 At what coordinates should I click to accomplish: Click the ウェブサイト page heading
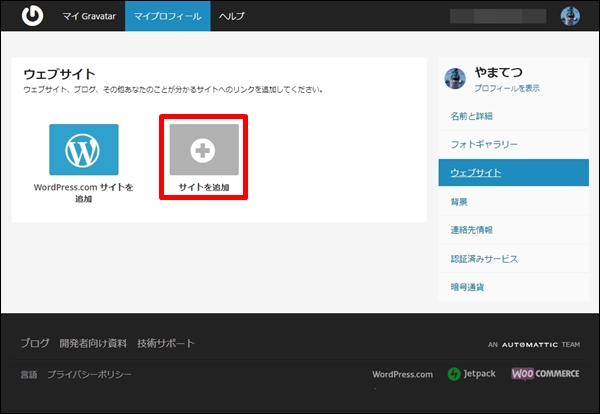pyautogui.click(x=59, y=74)
